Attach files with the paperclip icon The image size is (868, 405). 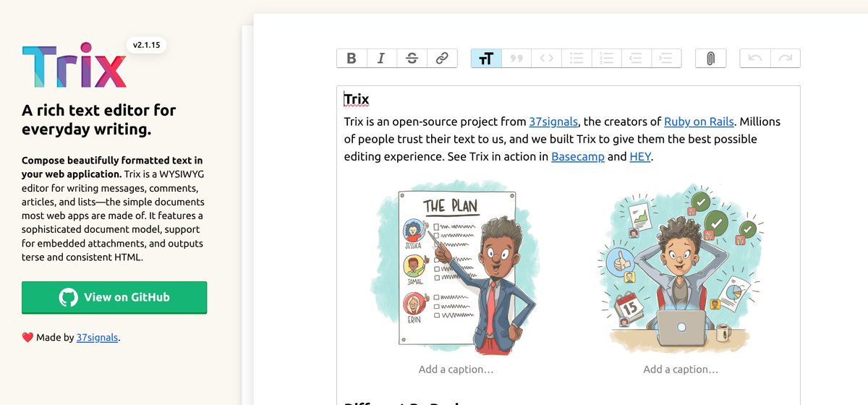(x=711, y=59)
